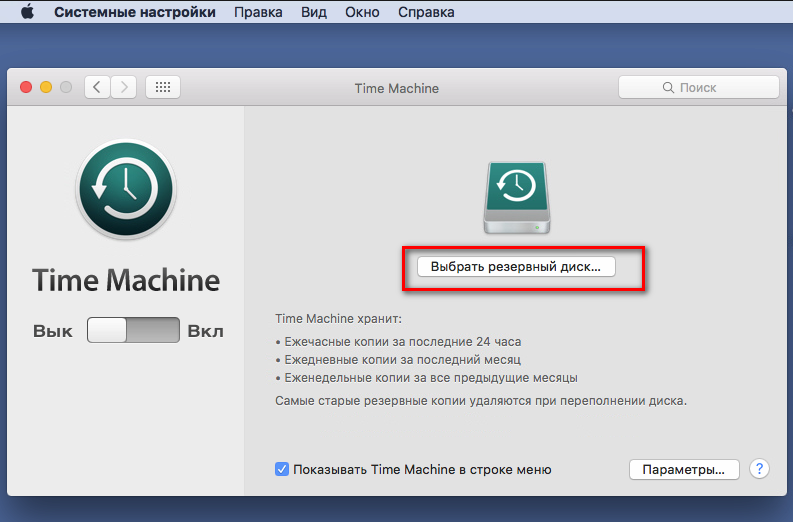Open the Окно menu
This screenshot has width=793, height=522.
[x=360, y=13]
